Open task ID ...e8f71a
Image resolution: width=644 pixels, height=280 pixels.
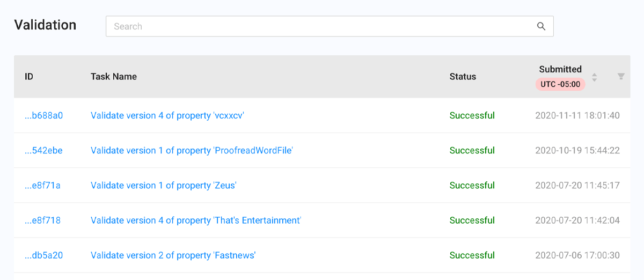pyautogui.click(x=42, y=185)
